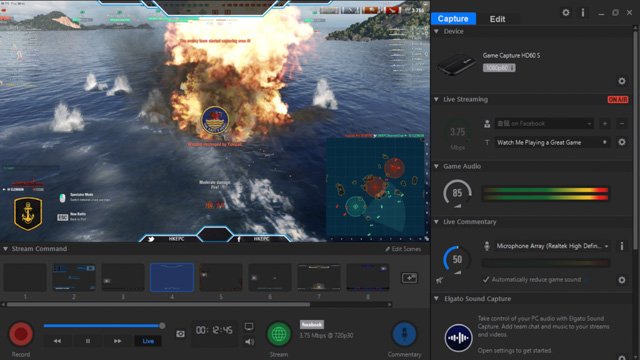Pause the timeline playback
The image size is (640, 360).
88,341
